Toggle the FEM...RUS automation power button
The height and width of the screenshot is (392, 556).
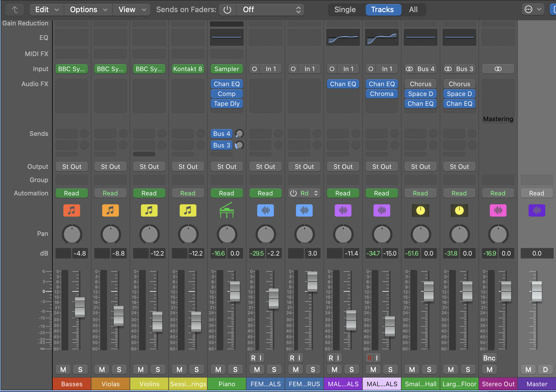click(x=293, y=193)
